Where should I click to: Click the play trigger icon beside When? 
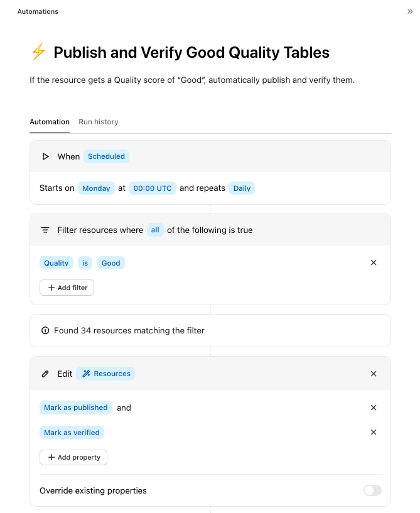pyautogui.click(x=45, y=156)
